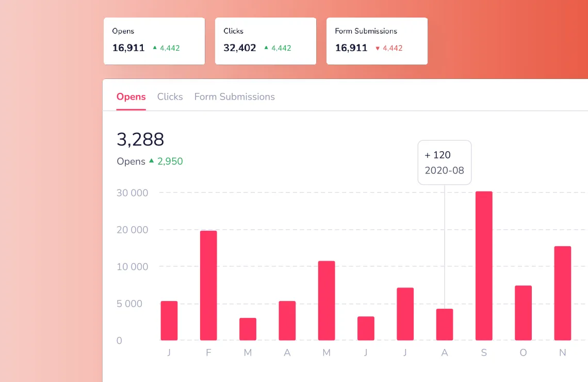Switch to the Clicks tab

(170, 97)
